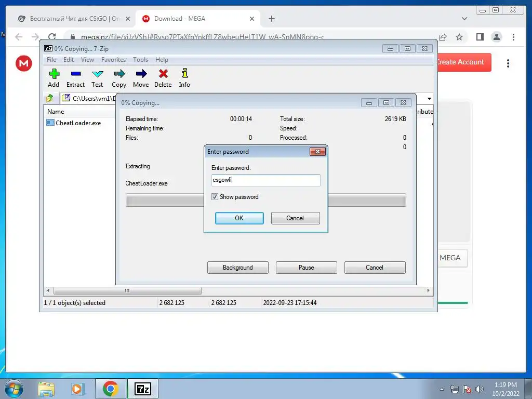Click the Chrome address bar URL
The image size is (532, 399).
point(203,37)
